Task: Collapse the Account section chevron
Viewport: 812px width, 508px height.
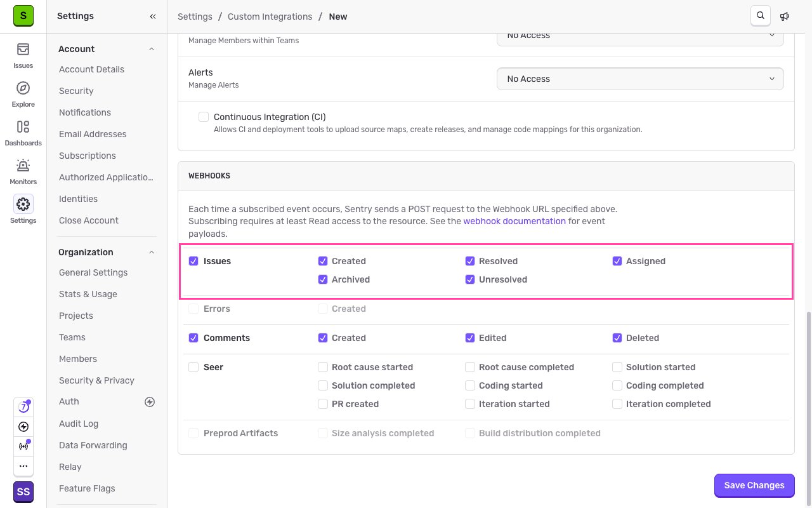Action: 152,49
